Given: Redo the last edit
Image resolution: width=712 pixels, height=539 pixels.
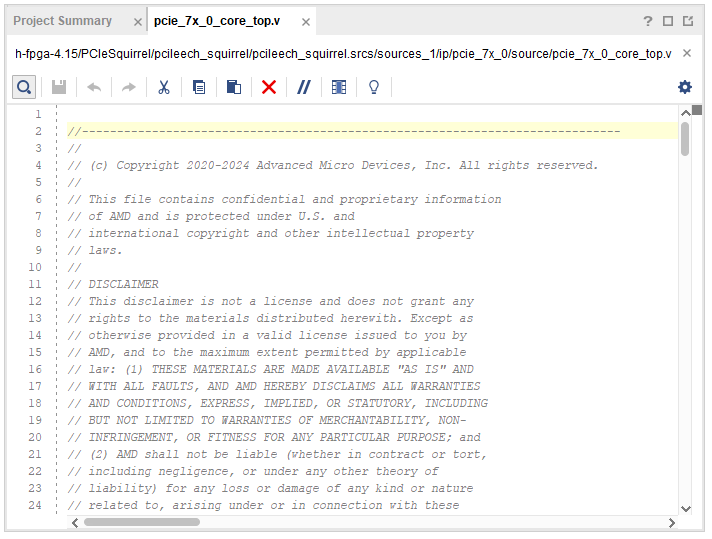Looking at the screenshot, I should click(129, 87).
